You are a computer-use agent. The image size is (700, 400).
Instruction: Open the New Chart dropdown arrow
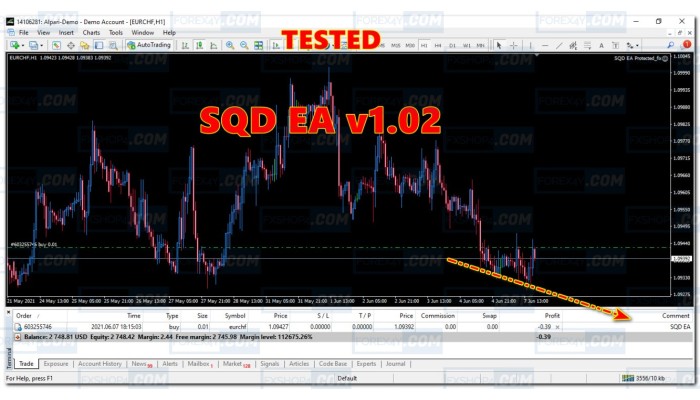coord(23,46)
